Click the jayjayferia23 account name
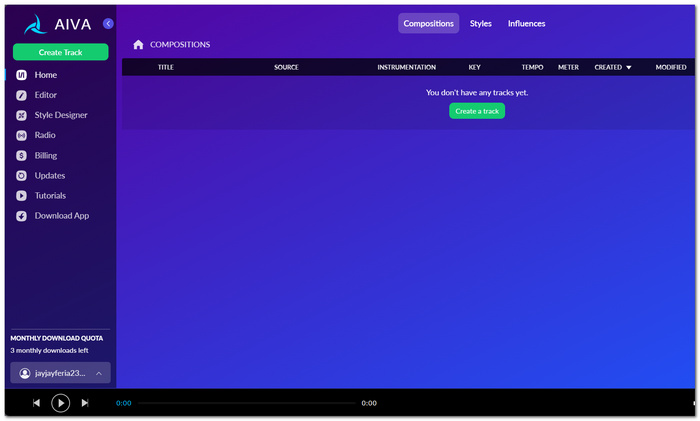This screenshot has width=700, height=421. 60,373
